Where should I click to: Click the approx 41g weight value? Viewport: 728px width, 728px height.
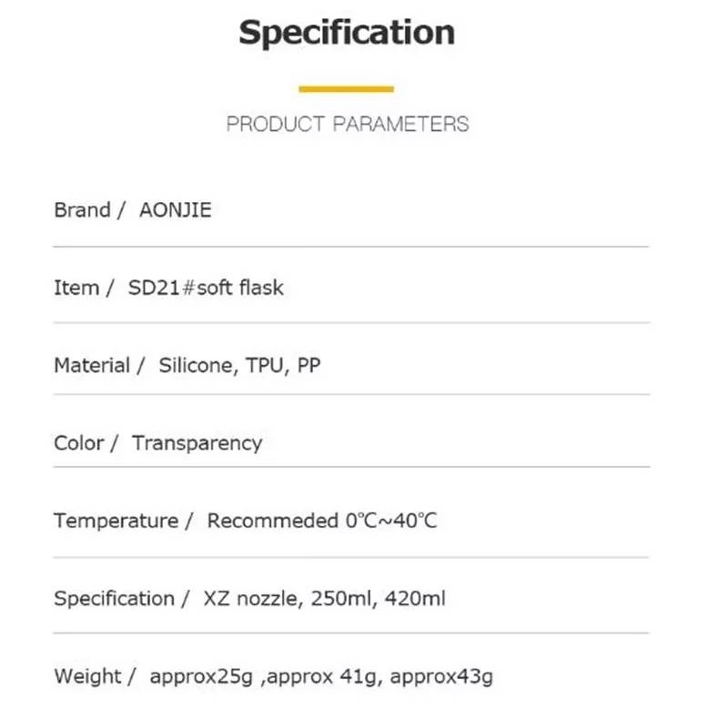point(322,677)
